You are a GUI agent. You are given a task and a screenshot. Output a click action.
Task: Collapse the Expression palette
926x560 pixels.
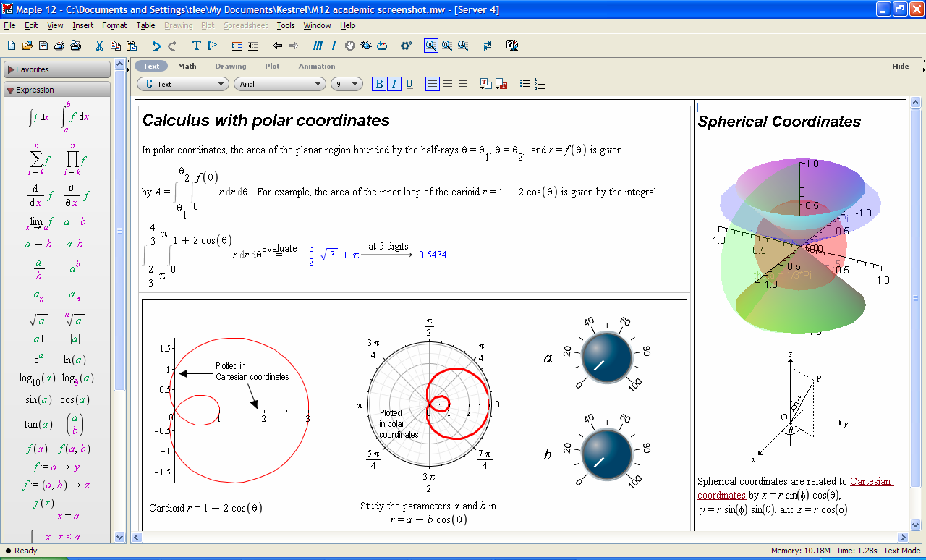(x=57, y=90)
